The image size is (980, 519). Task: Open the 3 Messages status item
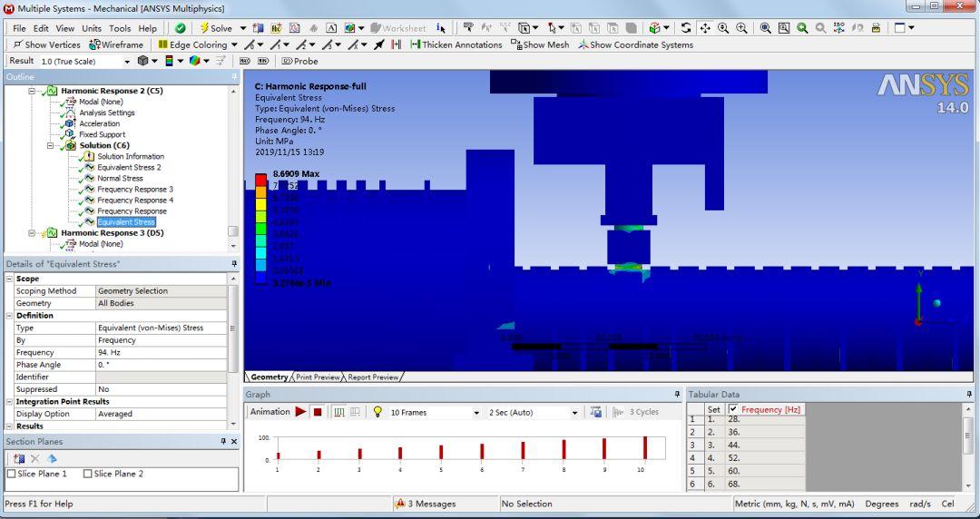click(x=426, y=504)
